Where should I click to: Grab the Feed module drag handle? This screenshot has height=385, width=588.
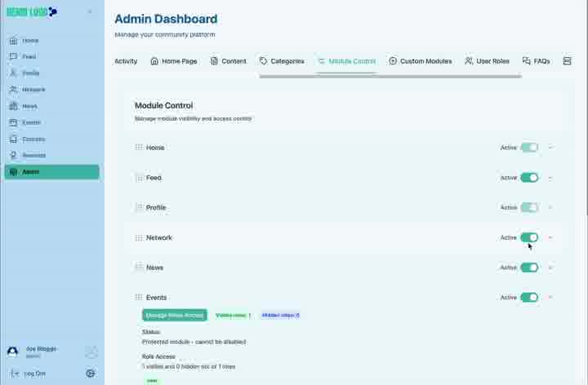(x=139, y=178)
